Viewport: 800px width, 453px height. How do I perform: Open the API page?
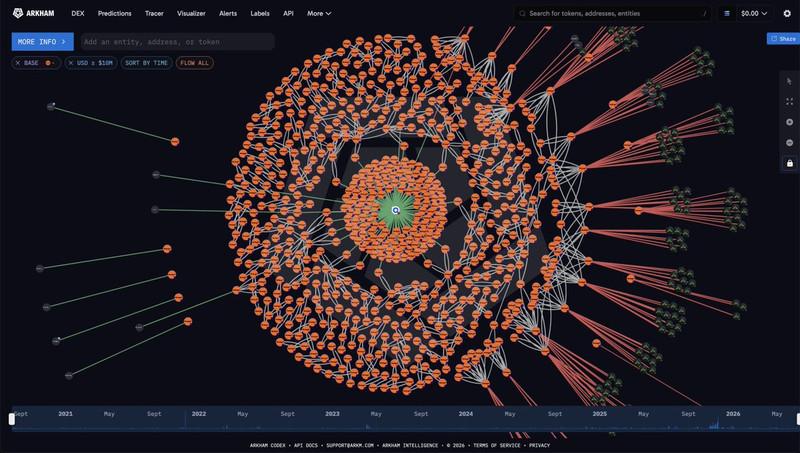(288, 13)
